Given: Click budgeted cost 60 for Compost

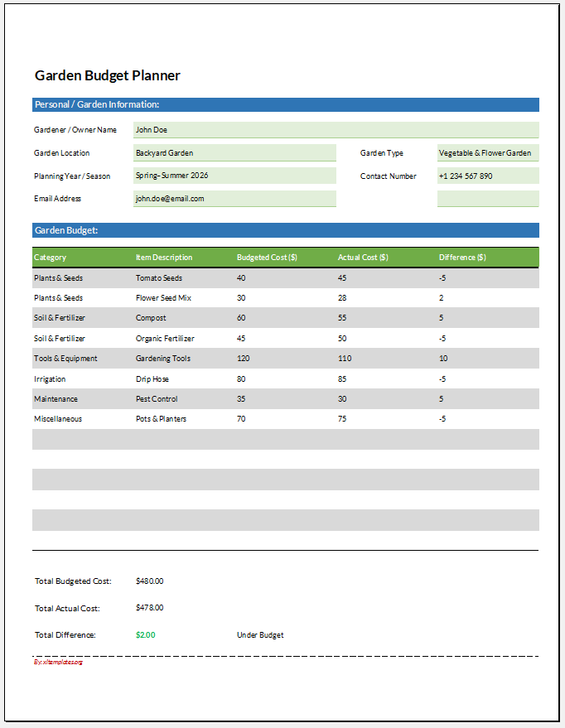Looking at the screenshot, I should tap(241, 318).
